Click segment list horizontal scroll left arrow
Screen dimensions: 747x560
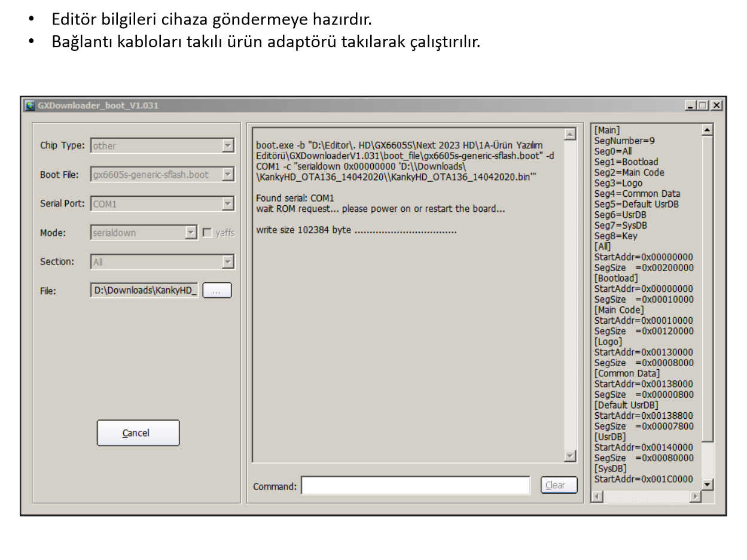(x=596, y=497)
